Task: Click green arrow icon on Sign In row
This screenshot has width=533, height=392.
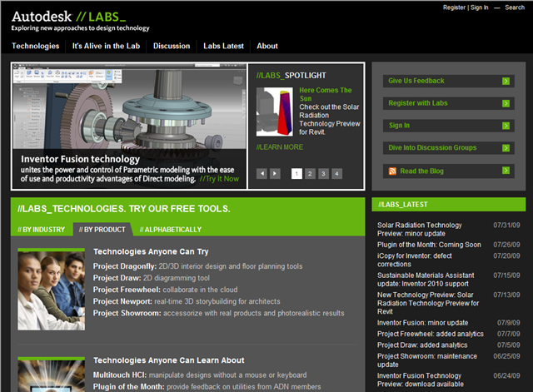Action: (506, 126)
